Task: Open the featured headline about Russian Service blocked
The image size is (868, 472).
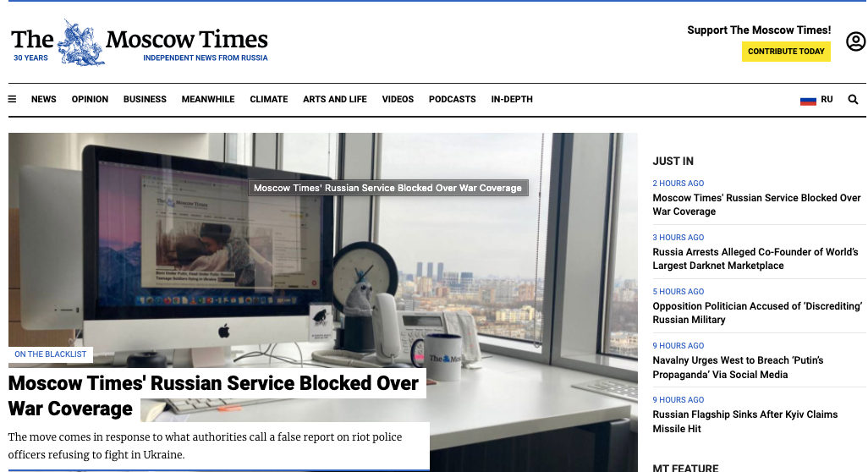Action: pyautogui.click(x=214, y=396)
